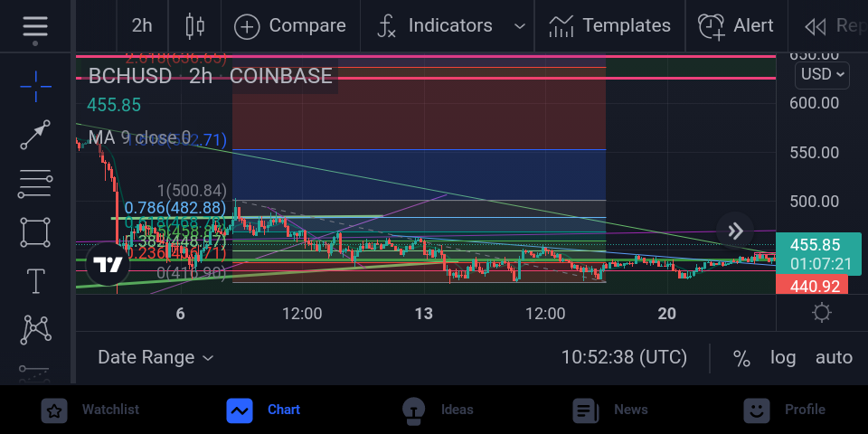Select the crosshair cursor tool
Image resolution: width=868 pixels, height=434 pixels.
coord(35,87)
